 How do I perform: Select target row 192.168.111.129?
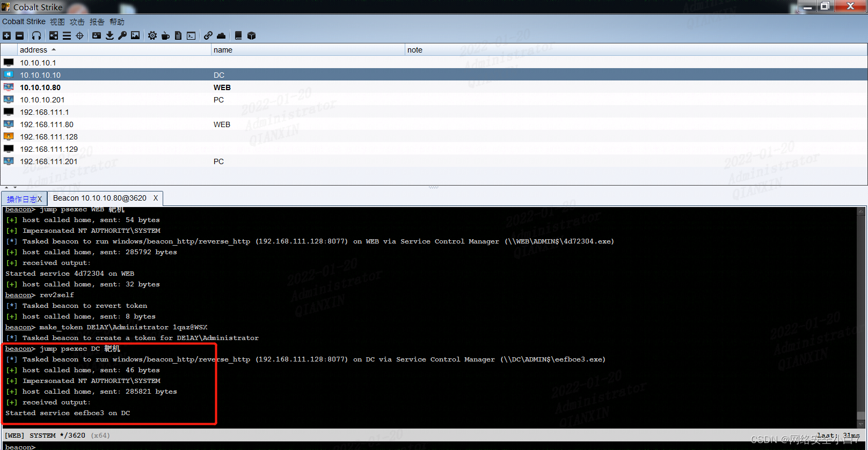pyautogui.click(x=434, y=149)
